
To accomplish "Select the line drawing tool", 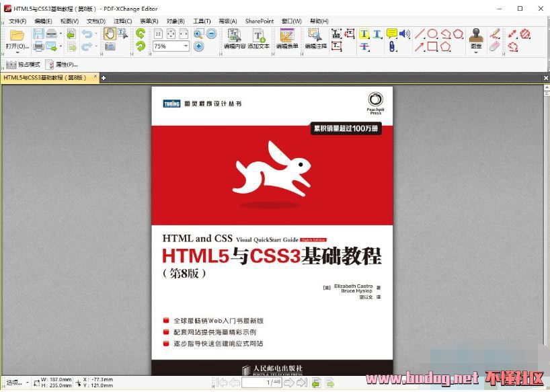I will [x=420, y=34].
